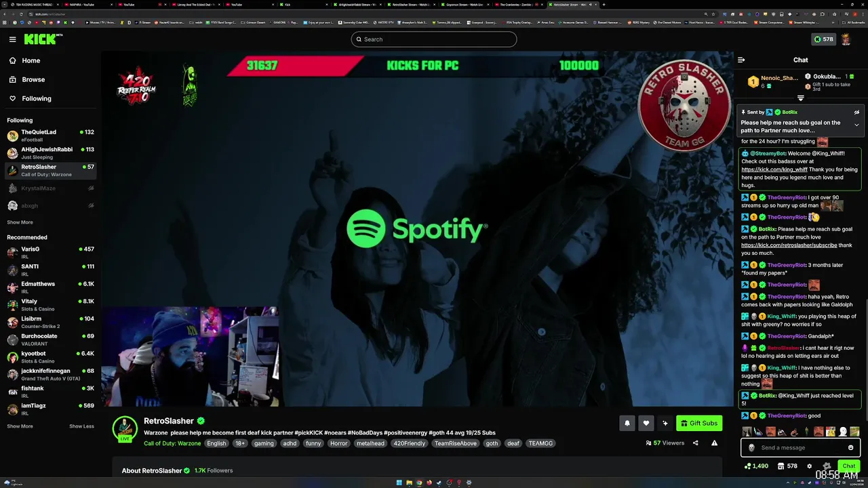This screenshot has height=488, width=868.
Task: Open the 578 shop icon below chat
Action: (x=787, y=466)
